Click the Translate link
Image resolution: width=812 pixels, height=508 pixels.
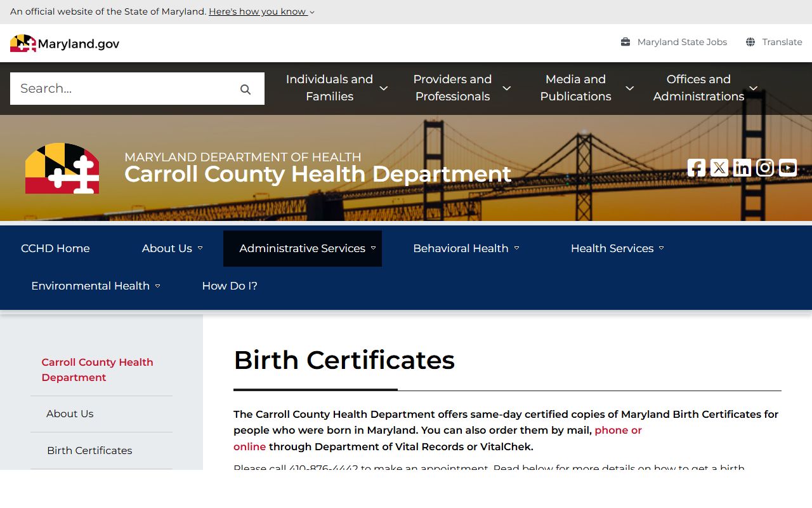coord(782,42)
